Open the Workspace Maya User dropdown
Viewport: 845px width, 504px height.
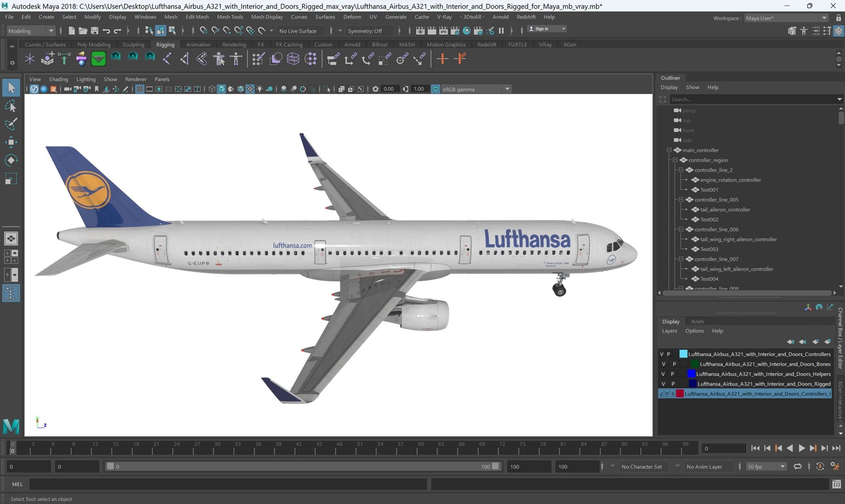(x=786, y=18)
